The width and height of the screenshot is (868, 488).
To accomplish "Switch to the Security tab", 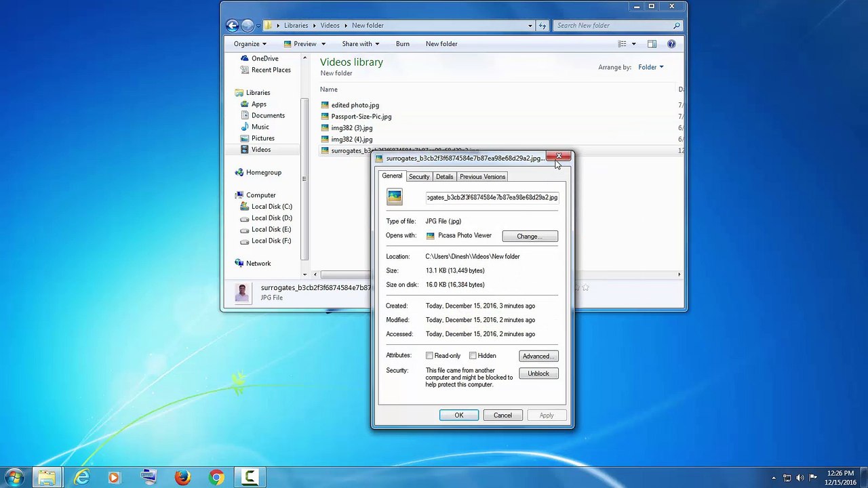I will (x=419, y=177).
